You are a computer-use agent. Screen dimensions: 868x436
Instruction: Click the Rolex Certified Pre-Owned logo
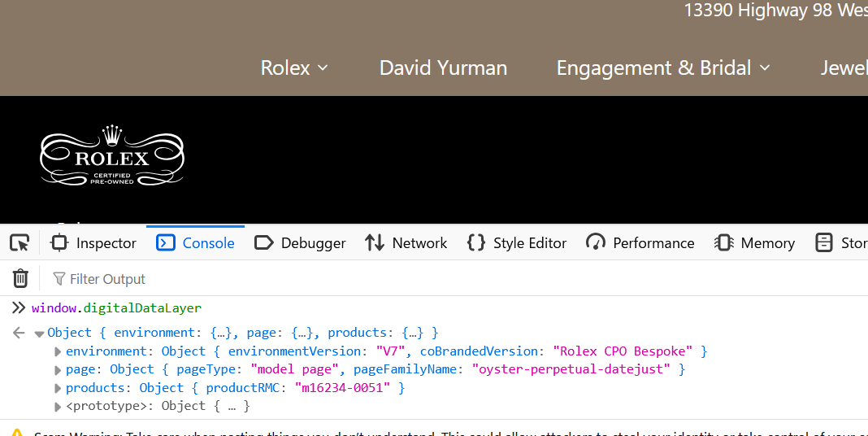(x=112, y=155)
